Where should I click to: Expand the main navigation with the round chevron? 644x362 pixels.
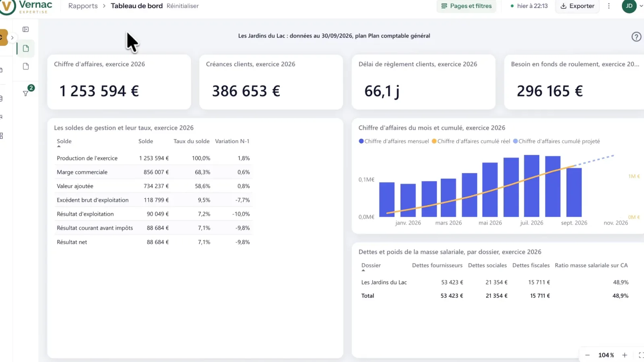(x=12, y=37)
